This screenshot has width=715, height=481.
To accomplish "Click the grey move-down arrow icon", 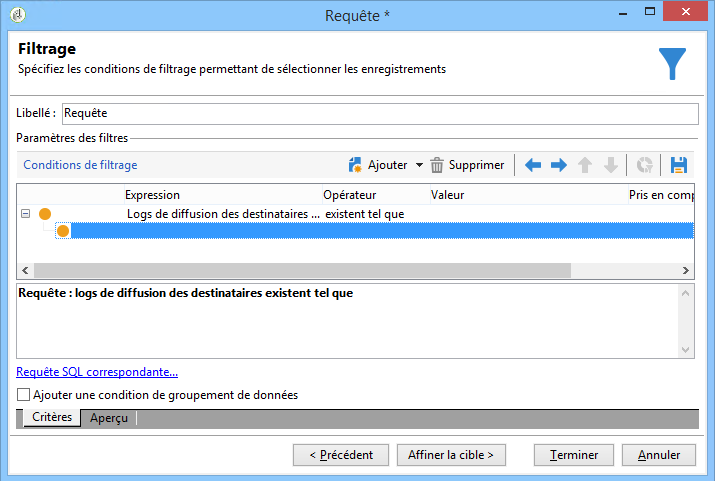I will click(611, 165).
